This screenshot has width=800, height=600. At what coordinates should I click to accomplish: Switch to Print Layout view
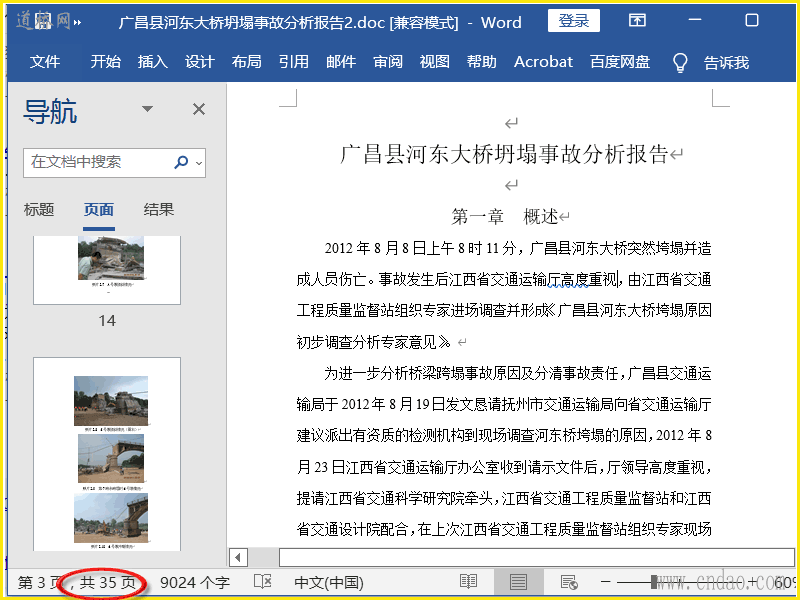[x=518, y=582]
